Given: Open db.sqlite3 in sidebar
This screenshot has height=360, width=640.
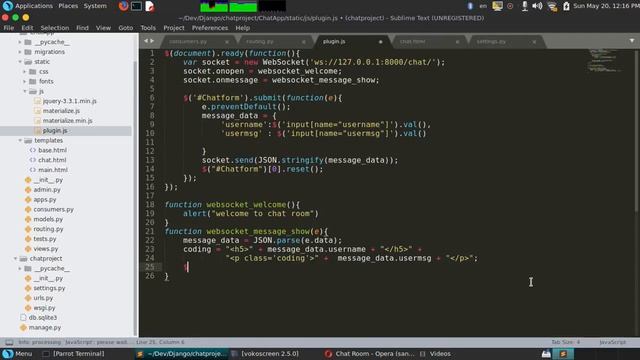Looking at the screenshot, I should click(x=43, y=318).
